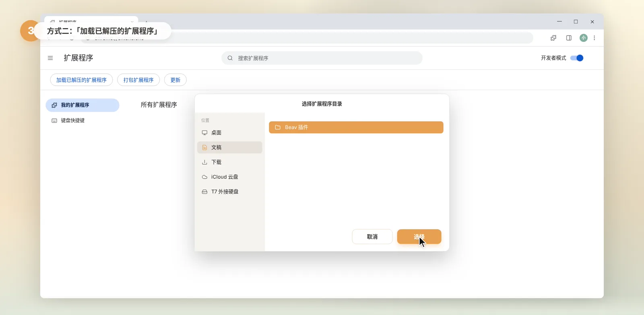Select 桌面 location in the dialog
This screenshot has width=644, height=315.
tap(229, 133)
